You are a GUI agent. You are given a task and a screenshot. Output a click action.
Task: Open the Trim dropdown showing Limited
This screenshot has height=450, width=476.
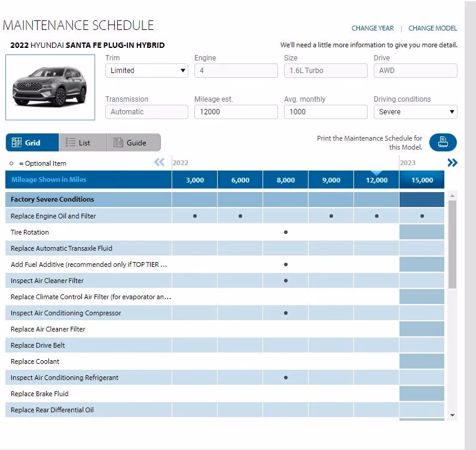pyautogui.click(x=147, y=71)
